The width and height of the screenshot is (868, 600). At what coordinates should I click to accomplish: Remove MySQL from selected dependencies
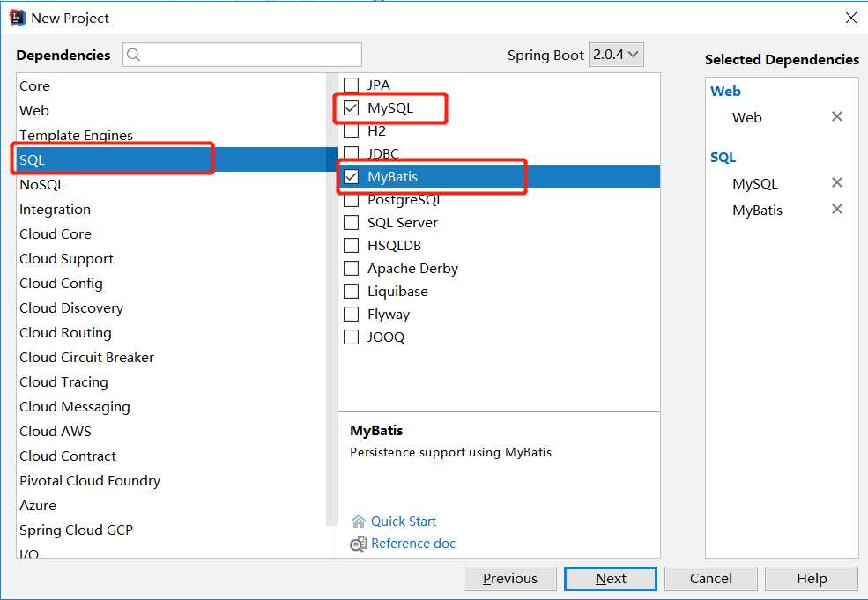point(837,182)
